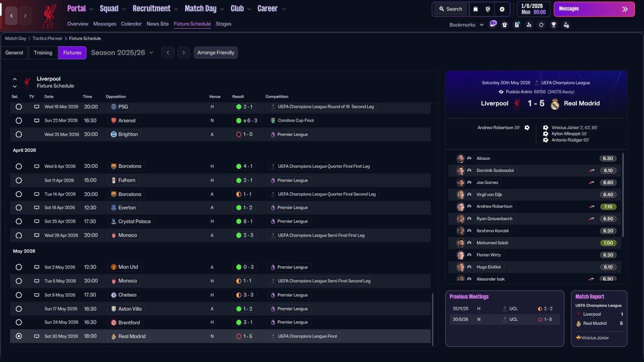Viewport: 644px width, 362px height.
Task: Open the Overview submenu tab
Action: pos(77,24)
